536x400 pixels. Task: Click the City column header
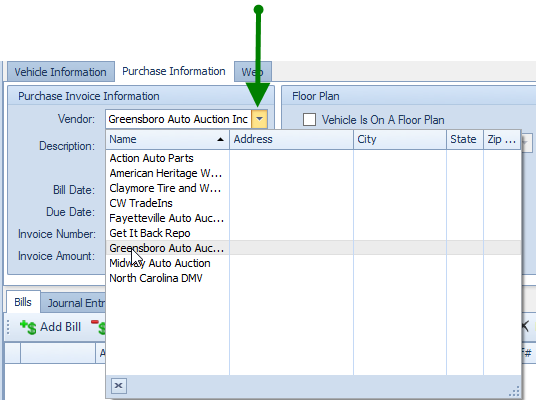pos(400,139)
